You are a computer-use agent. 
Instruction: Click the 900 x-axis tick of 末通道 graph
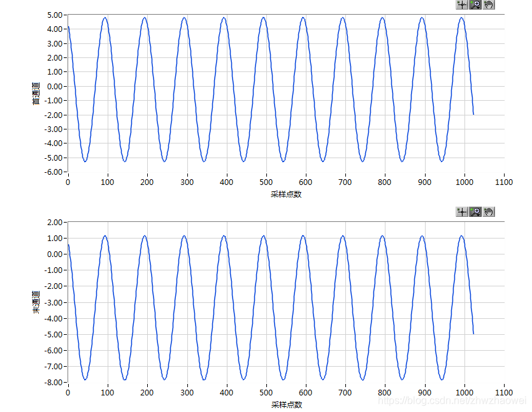[x=424, y=393]
